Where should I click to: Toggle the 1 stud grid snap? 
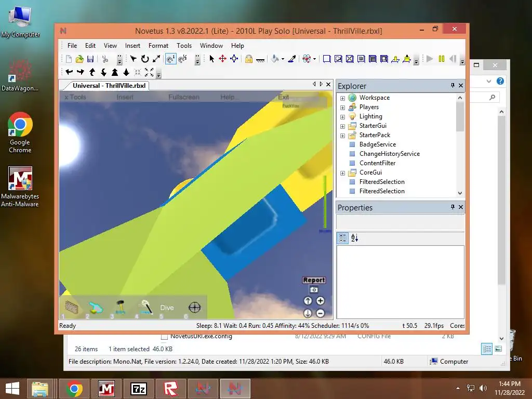[170, 59]
